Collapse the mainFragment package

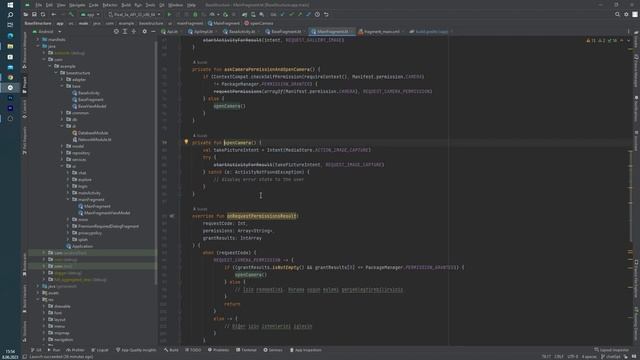pyautogui.click(x=68, y=199)
